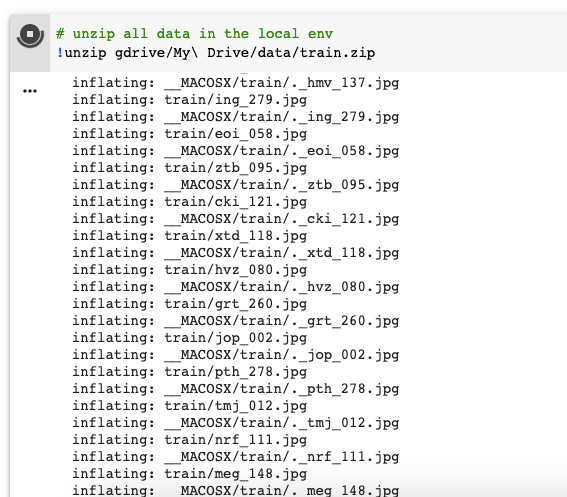Select output line '__MACOSX/train/._hmv_137.jpg'
The image size is (567, 497).
pyautogui.click(x=236, y=83)
